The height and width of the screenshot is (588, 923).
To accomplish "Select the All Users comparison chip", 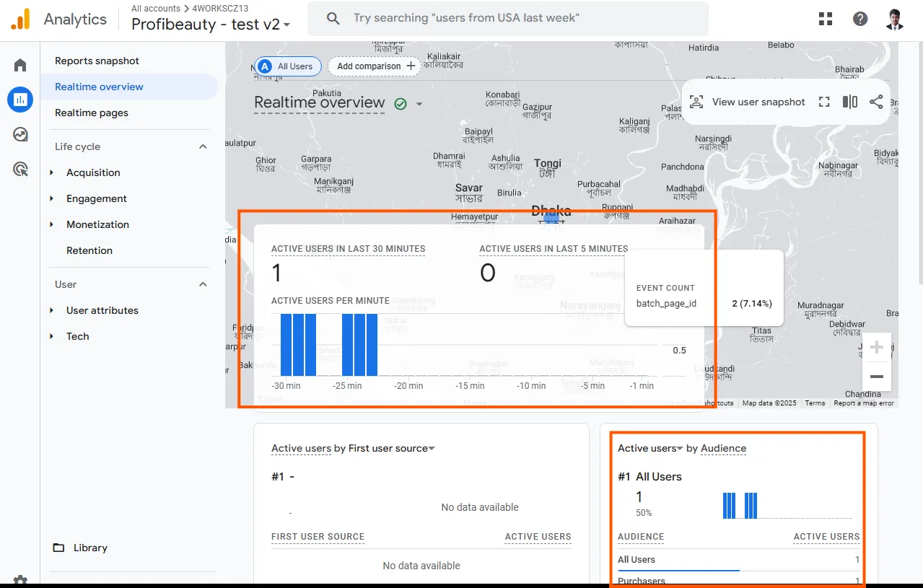I will [287, 66].
